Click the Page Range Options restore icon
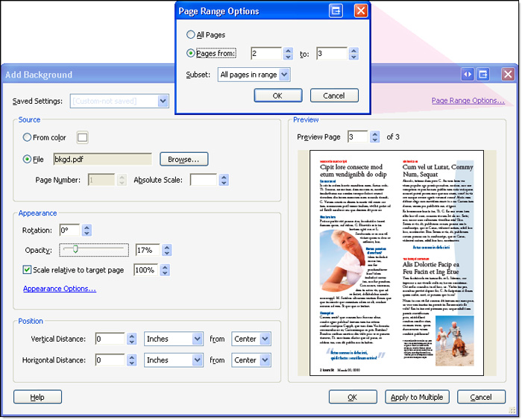 click(x=336, y=11)
